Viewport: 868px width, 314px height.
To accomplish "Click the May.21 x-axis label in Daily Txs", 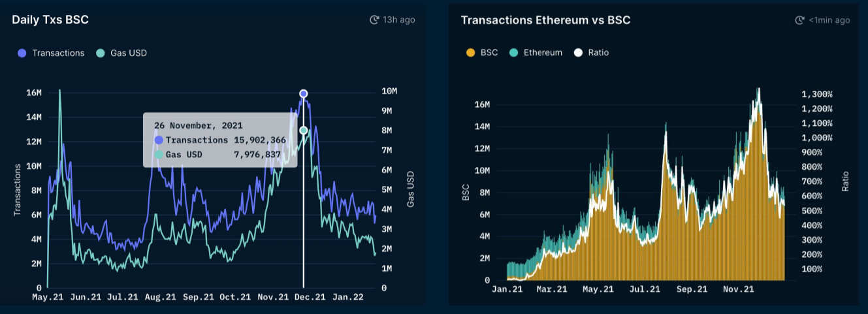I will (x=48, y=297).
